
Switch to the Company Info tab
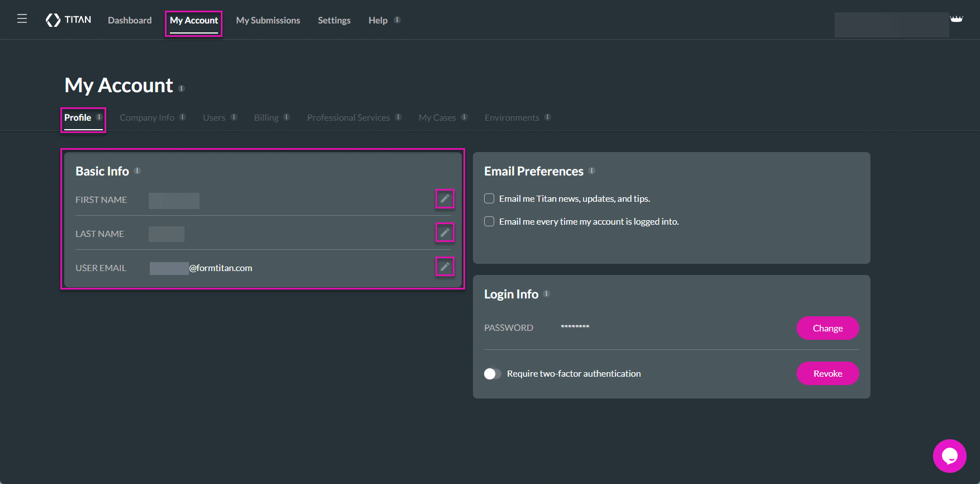(147, 117)
